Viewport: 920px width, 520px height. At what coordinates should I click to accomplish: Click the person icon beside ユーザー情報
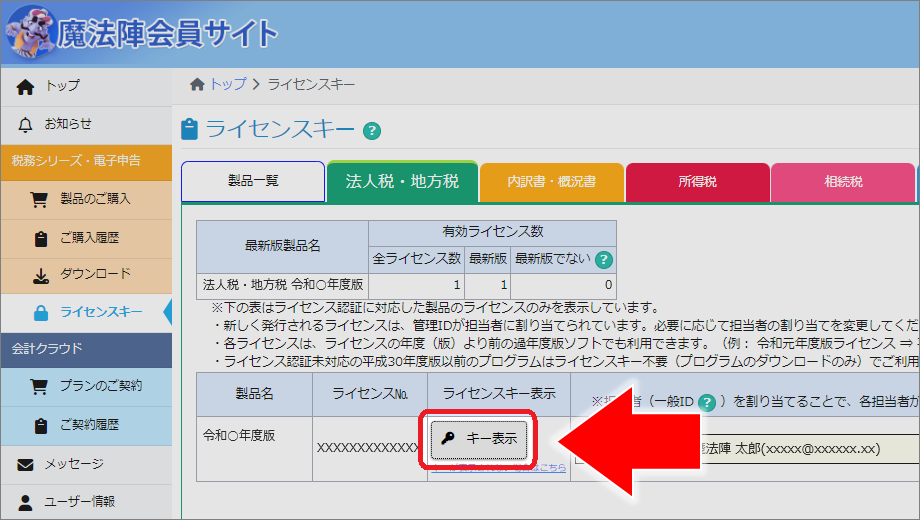click(26, 501)
